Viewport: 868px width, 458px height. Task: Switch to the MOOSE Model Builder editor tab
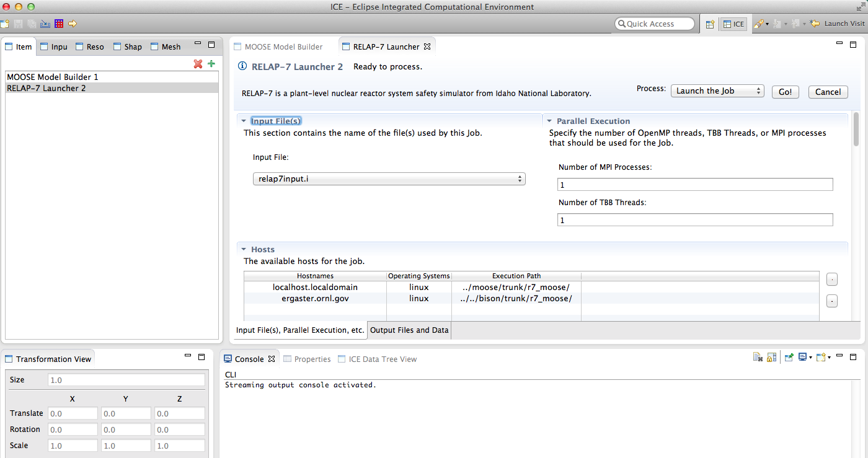point(278,46)
